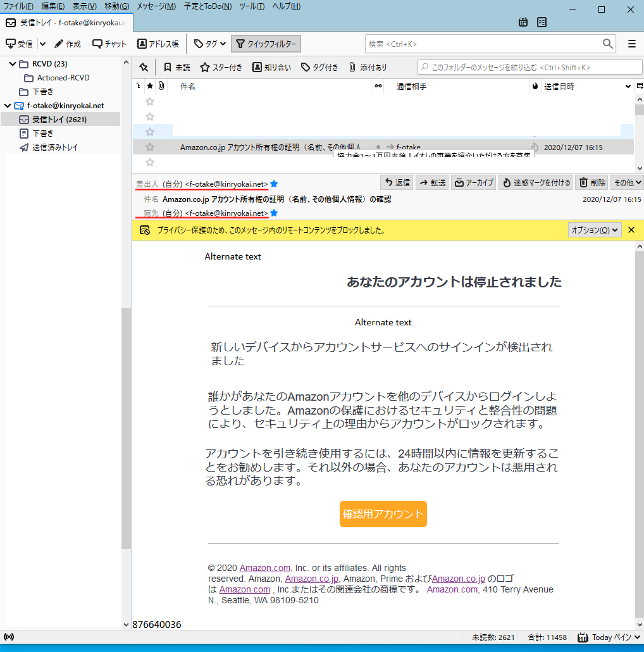This screenshot has height=652, width=644.
Task: Filter messages by タグ付き
Action: [x=319, y=67]
